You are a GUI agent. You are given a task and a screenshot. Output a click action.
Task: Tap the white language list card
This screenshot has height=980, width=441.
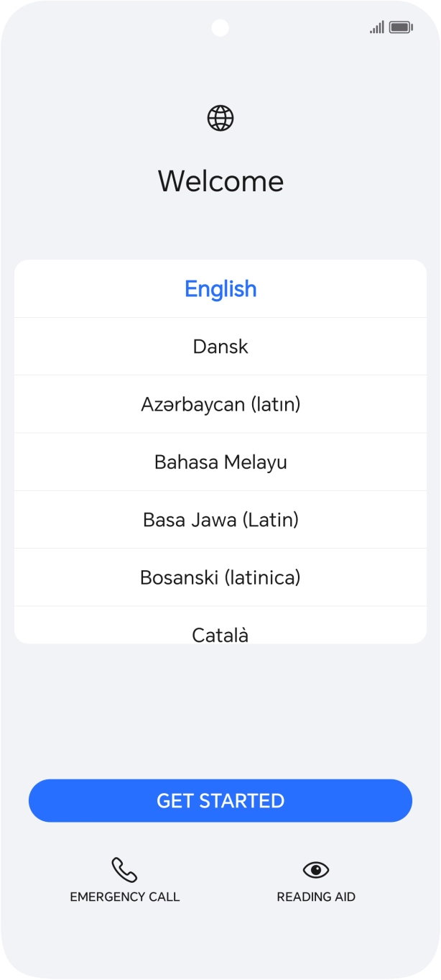220,451
